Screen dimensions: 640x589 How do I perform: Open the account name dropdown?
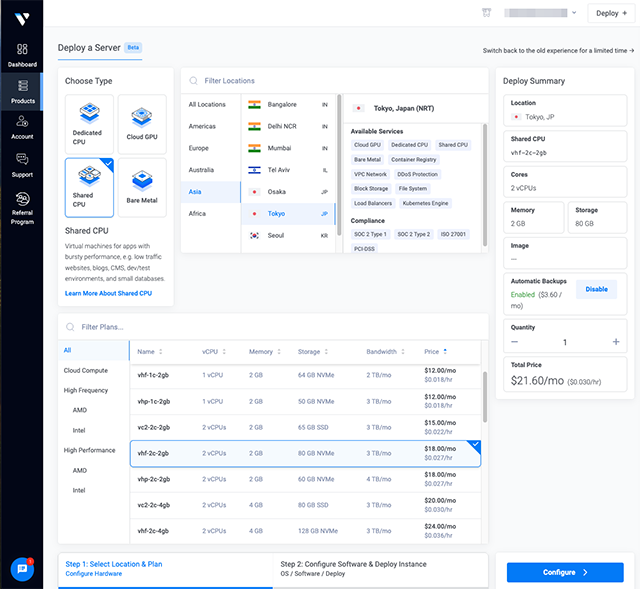point(540,13)
